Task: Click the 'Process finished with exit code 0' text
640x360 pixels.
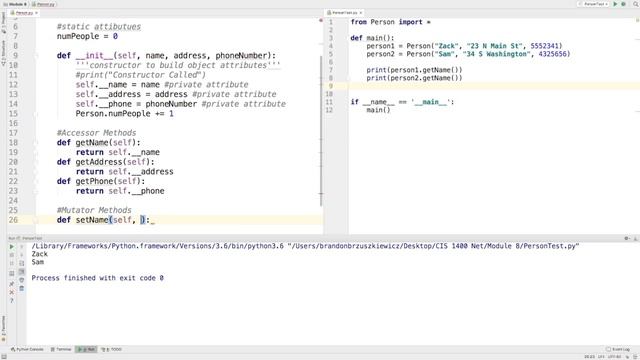Action: point(98,278)
